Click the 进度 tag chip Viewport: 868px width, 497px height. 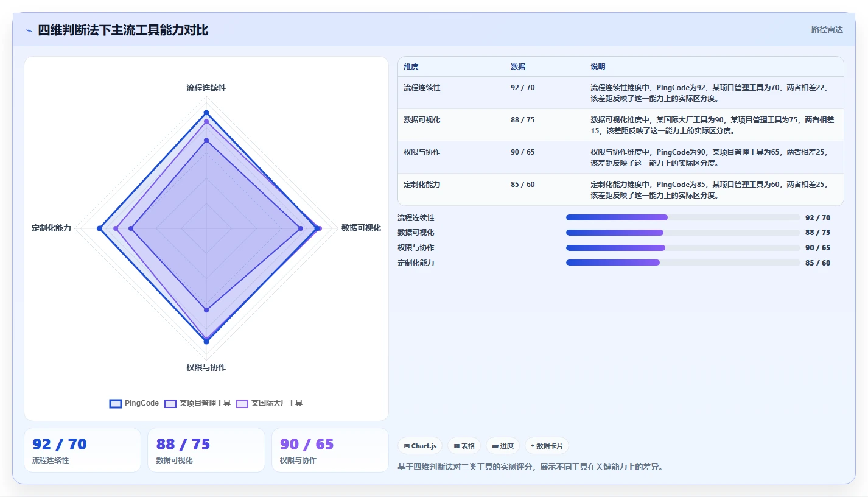click(503, 446)
